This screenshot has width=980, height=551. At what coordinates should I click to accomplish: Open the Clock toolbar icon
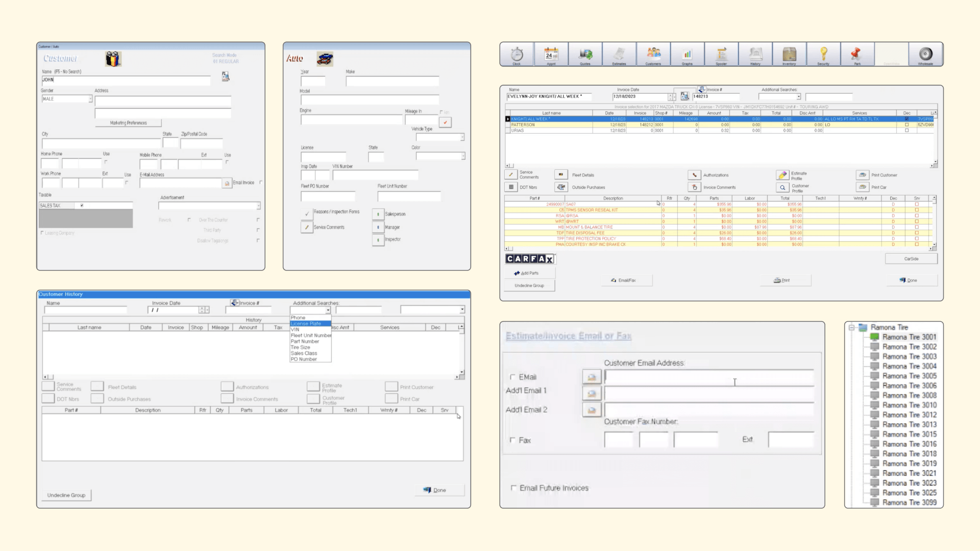tap(517, 54)
